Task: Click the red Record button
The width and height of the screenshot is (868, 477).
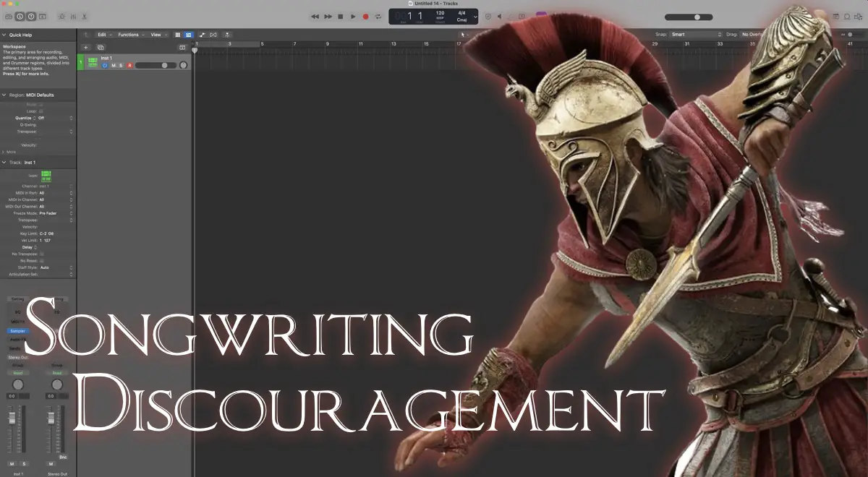Action: pos(365,16)
